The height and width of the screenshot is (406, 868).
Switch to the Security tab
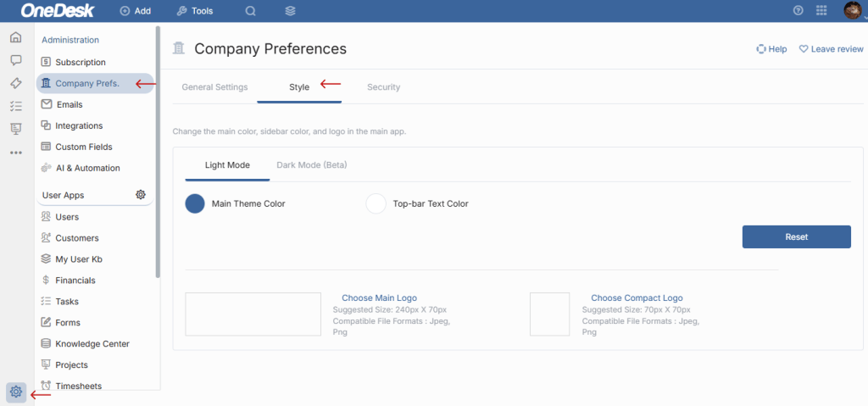tap(383, 87)
